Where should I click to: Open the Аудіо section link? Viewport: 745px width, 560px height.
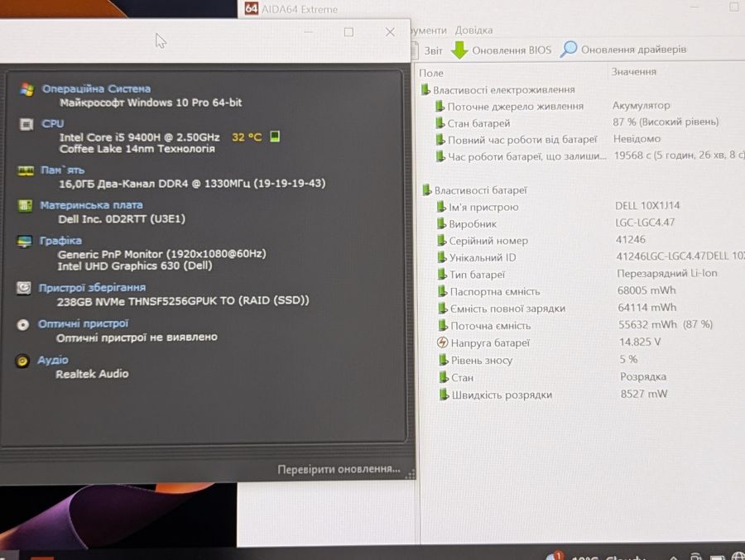(53, 360)
